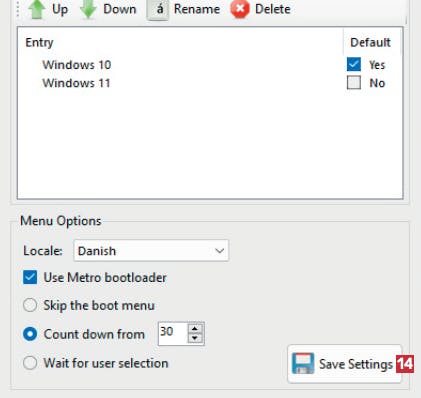Screen dimensions: 421x398
Task: Increase the countdown value with the up spinner
Action: [x=195, y=328]
